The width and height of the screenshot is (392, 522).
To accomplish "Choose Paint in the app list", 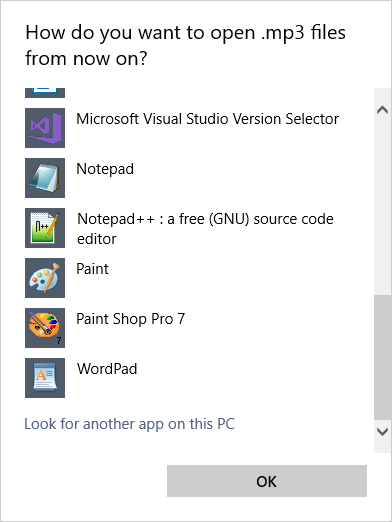I will [x=92, y=269].
